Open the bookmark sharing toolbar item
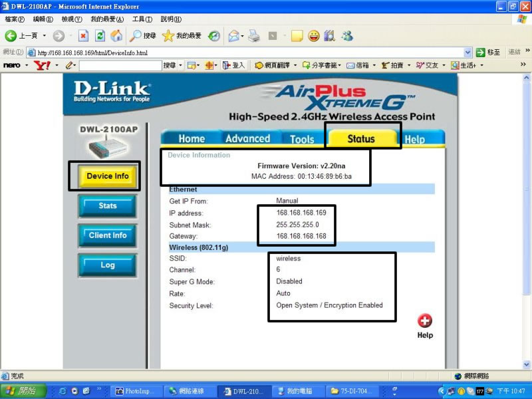The image size is (532, 399). [x=319, y=65]
